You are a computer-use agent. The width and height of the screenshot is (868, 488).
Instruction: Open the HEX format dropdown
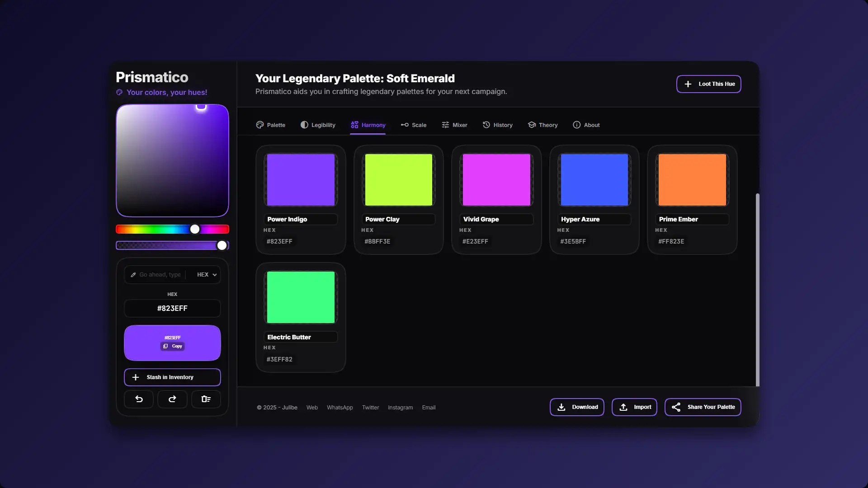pos(207,275)
